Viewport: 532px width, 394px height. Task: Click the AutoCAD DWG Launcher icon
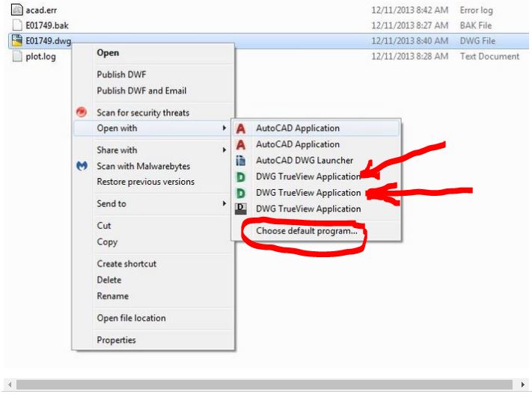point(240,161)
